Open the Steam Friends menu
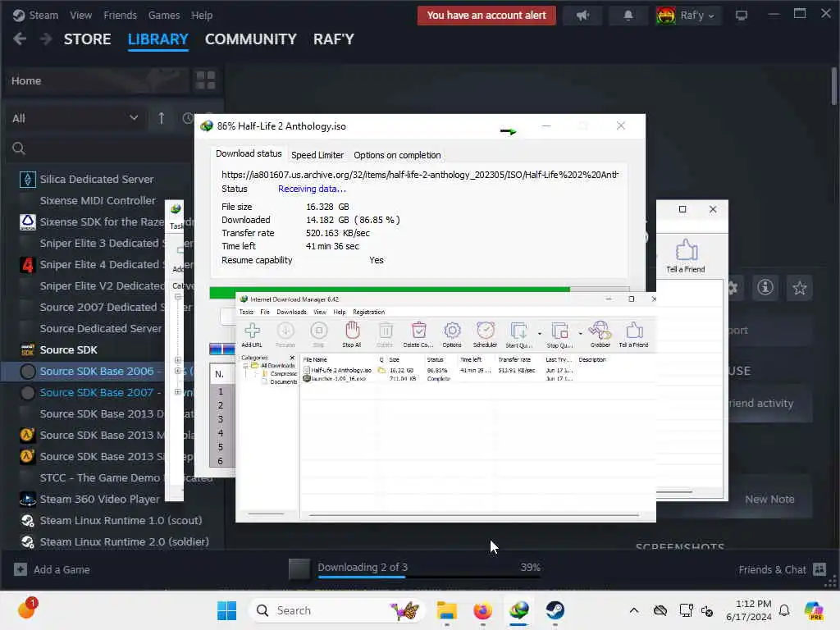The width and height of the screenshot is (840, 630). pos(120,16)
